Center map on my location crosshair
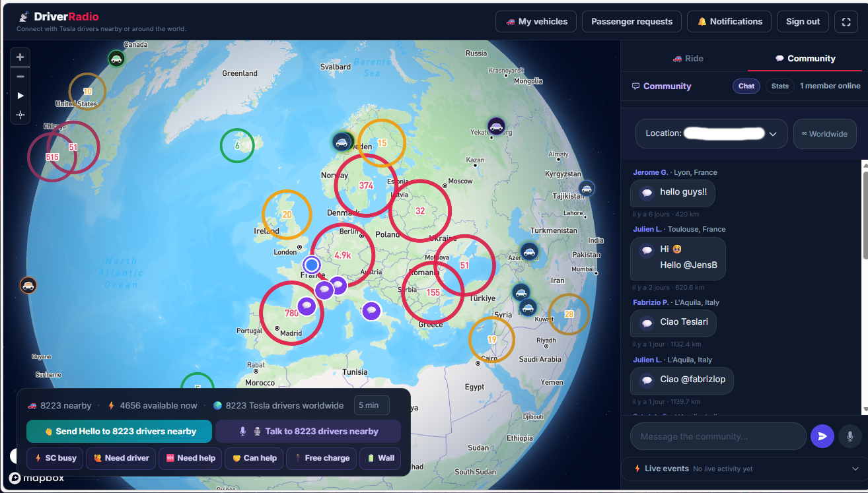 click(x=20, y=115)
